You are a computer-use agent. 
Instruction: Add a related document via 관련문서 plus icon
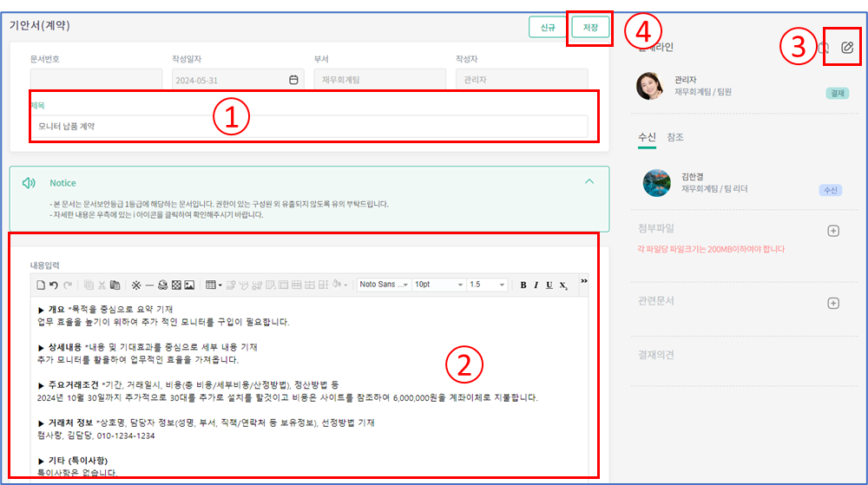(833, 303)
